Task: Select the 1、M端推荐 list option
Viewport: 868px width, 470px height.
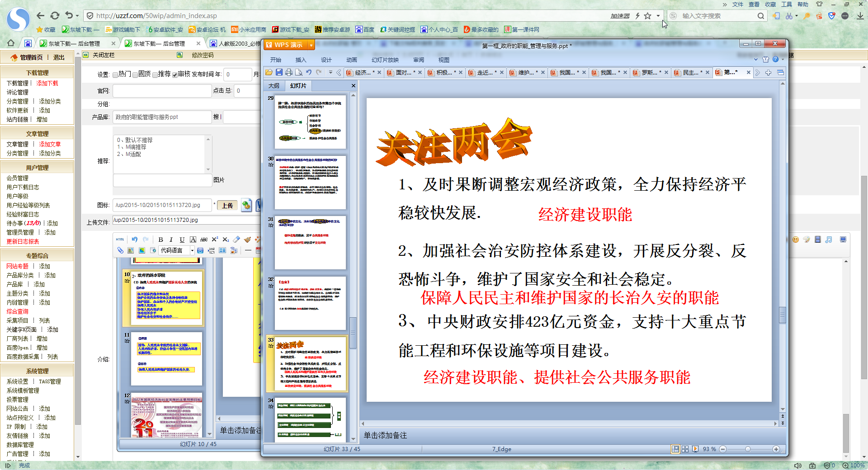Action: (x=132, y=147)
